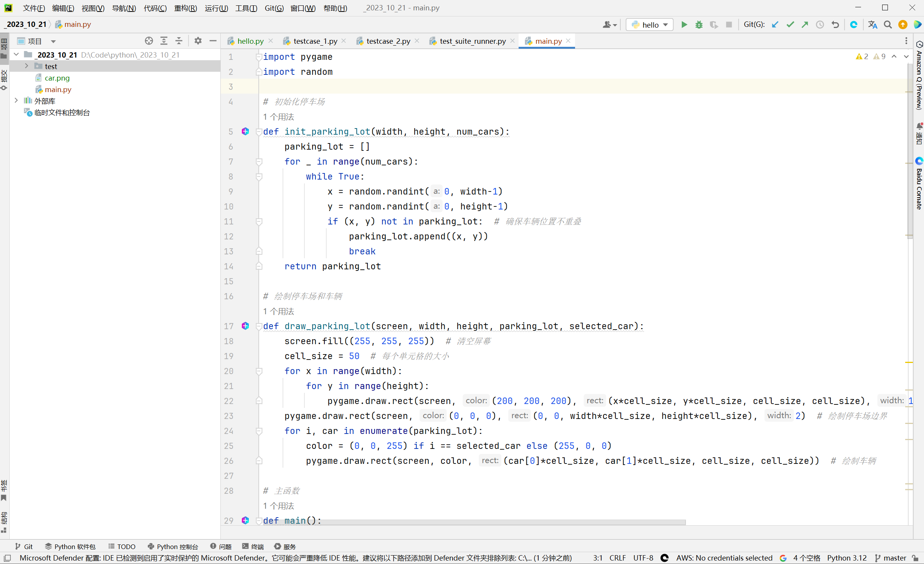Open Amazon Q (Preview) side panel
924x564 pixels.
tap(919, 75)
